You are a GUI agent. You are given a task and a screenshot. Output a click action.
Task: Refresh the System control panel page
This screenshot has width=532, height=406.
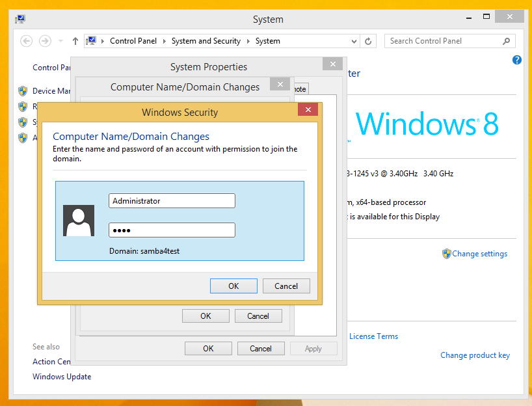coord(368,41)
